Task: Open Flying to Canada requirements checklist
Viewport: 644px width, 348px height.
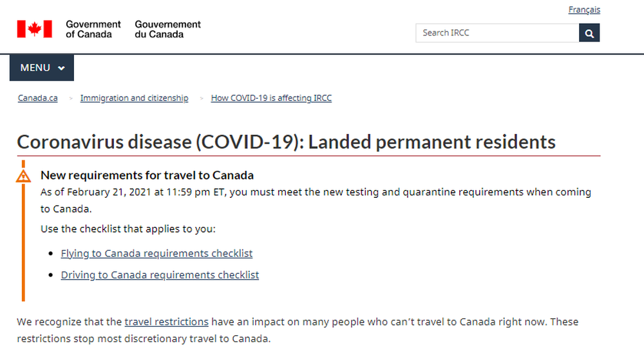Action: pos(156,253)
